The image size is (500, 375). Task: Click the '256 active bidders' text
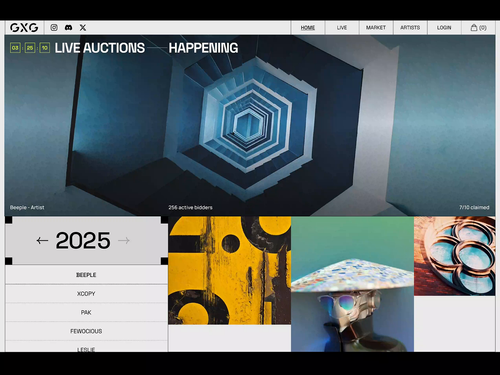pyautogui.click(x=190, y=207)
